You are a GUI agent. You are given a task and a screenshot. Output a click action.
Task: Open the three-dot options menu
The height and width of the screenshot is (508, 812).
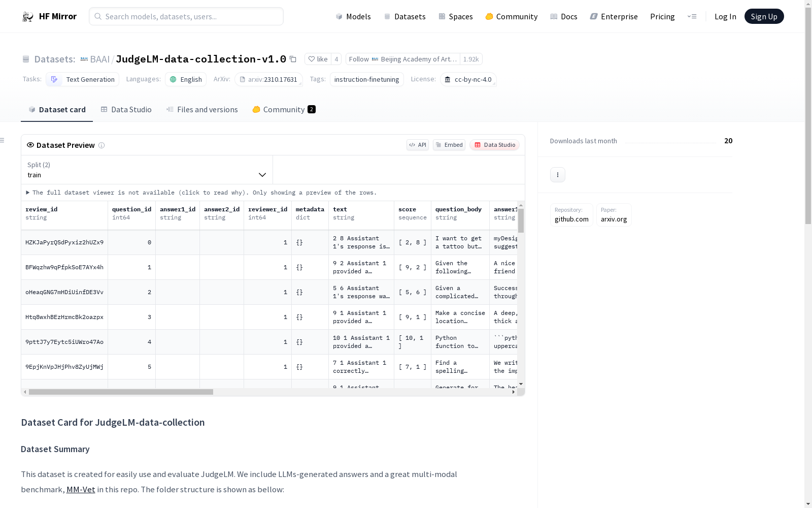558,175
